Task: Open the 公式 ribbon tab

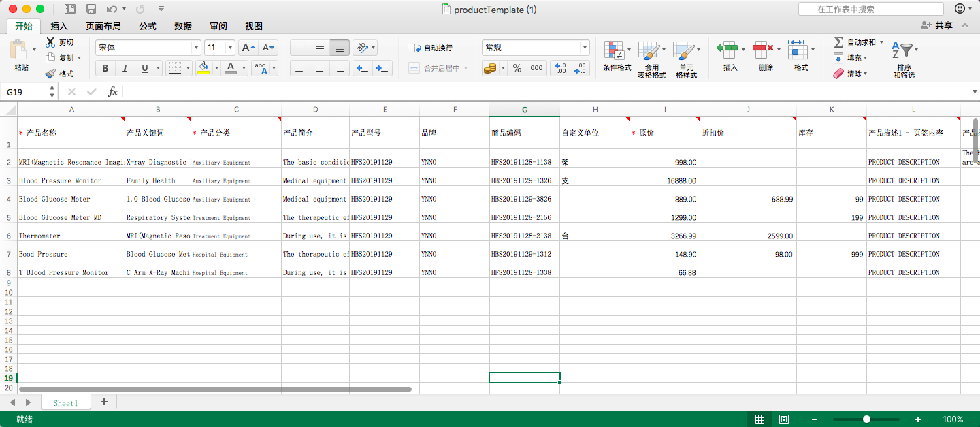Action: (x=148, y=26)
